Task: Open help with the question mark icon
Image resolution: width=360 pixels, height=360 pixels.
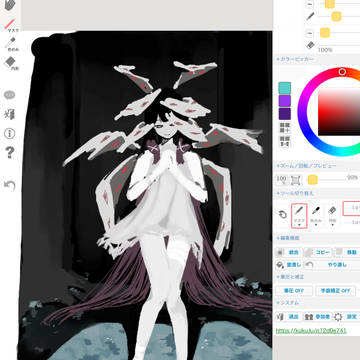Action: tap(10, 153)
